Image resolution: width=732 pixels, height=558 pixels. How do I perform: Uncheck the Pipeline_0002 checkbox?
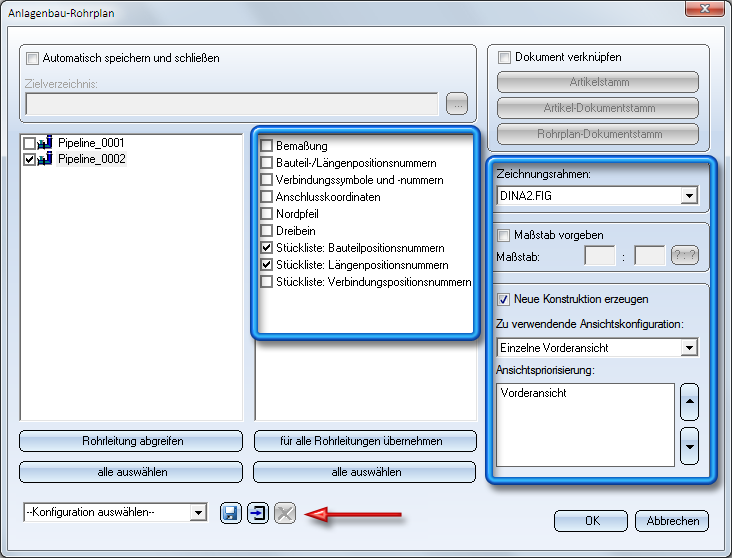pyautogui.click(x=29, y=159)
